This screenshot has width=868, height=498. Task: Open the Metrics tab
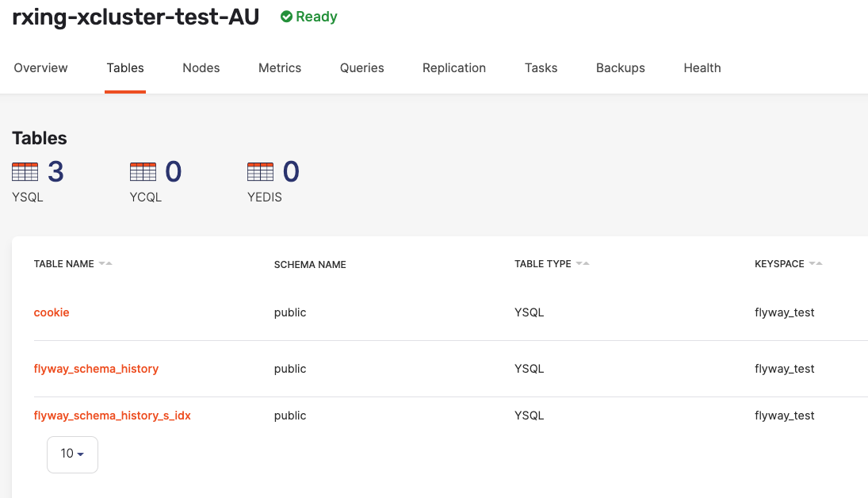tap(279, 68)
